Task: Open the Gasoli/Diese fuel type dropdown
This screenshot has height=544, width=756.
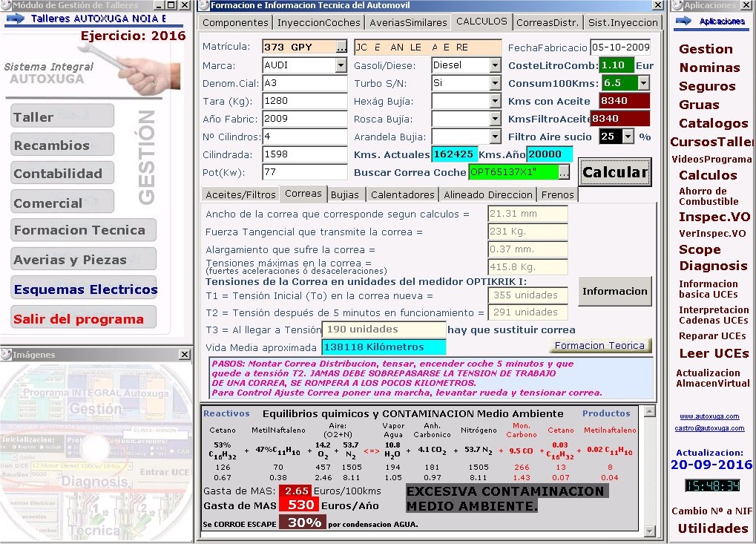Action: (495, 65)
